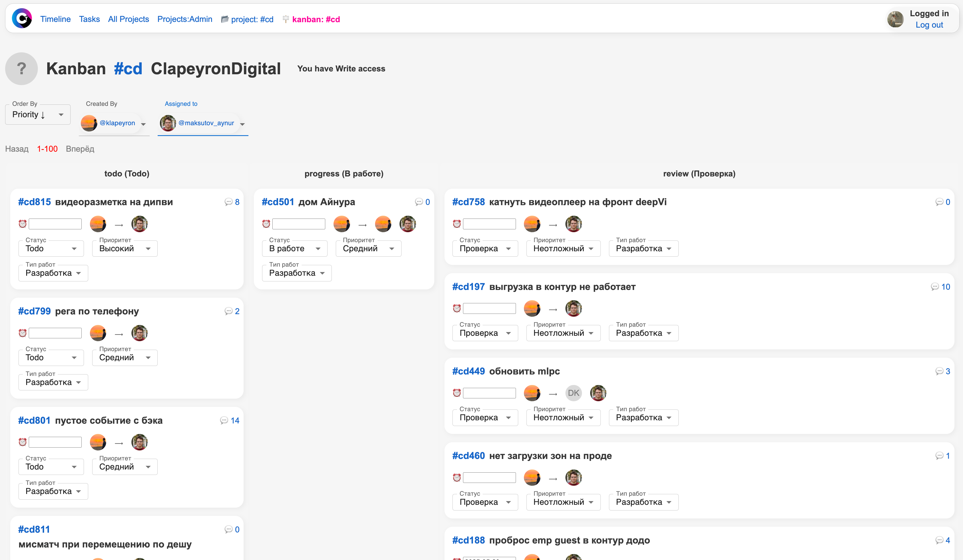Expand the Created By @klapeyron filter
Image resolution: width=963 pixels, height=560 pixels.
coord(143,124)
